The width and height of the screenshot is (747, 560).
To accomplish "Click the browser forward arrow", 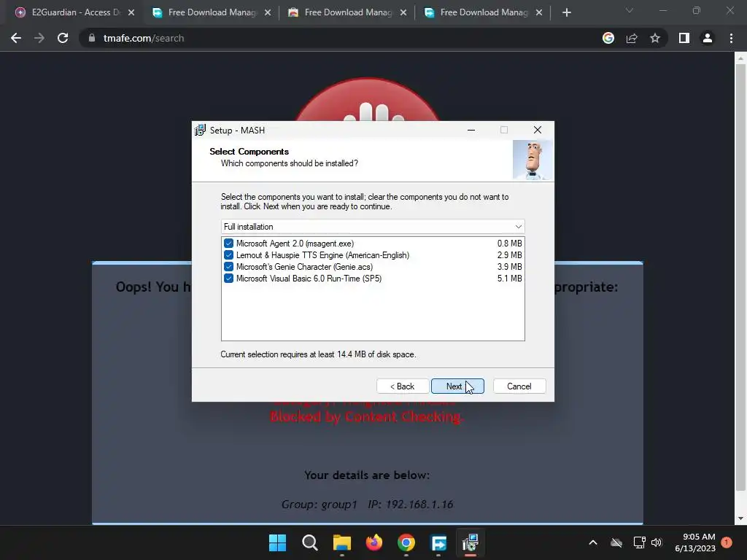I will 39,38.
